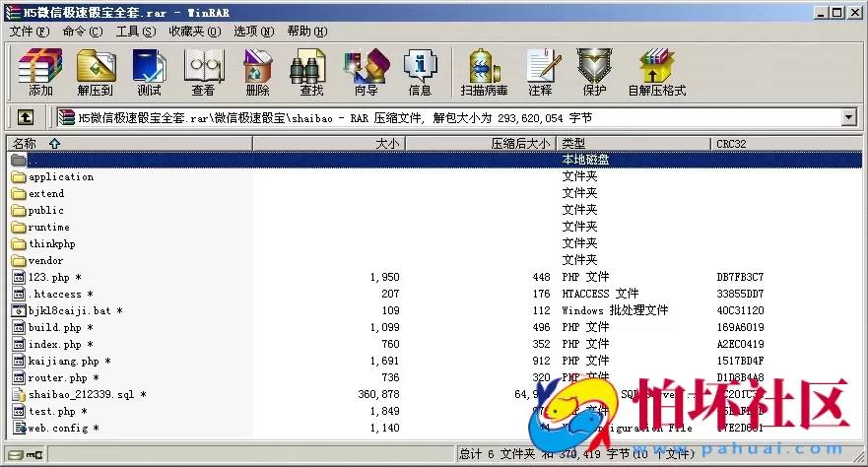868x467 pixels.
Task: Select the application folder icon
Action: (x=19, y=177)
